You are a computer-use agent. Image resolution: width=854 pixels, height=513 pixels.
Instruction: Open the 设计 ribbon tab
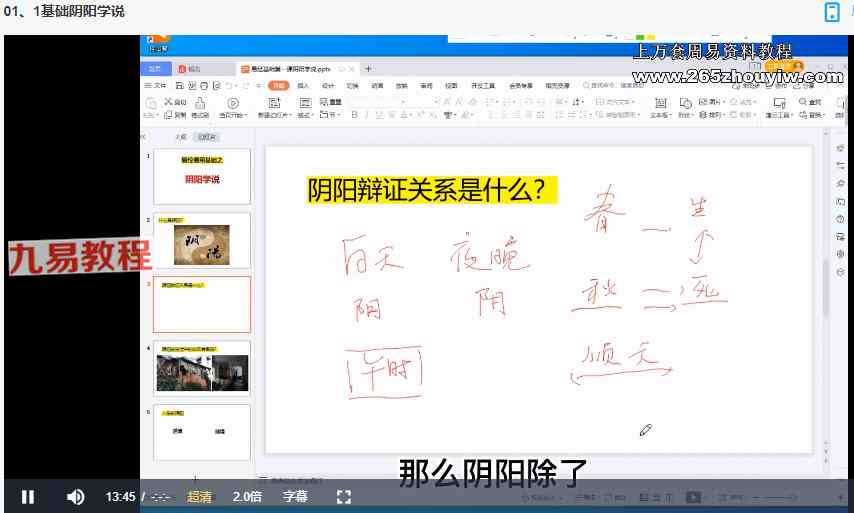coord(328,86)
